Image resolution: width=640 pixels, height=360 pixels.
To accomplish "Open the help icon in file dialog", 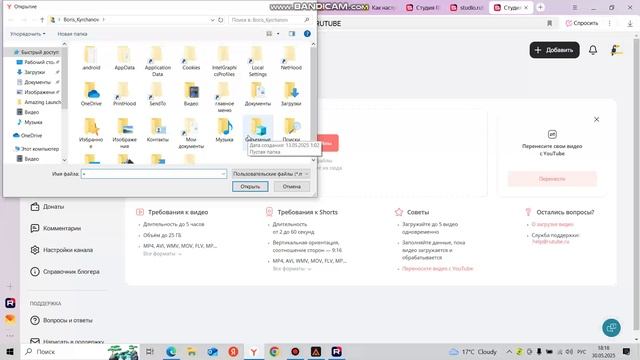I will coord(307,33).
